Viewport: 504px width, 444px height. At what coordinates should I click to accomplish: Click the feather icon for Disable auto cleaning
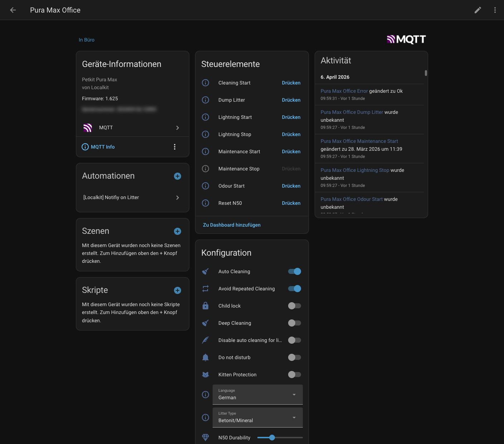point(205,340)
